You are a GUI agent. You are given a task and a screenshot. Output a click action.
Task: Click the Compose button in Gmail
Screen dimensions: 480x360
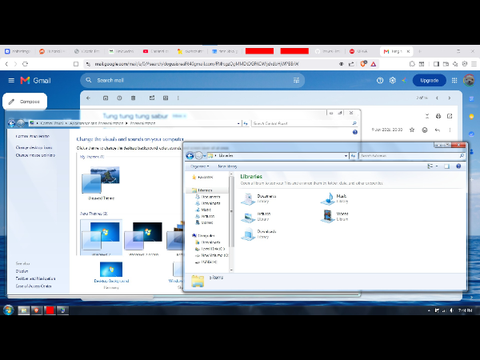point(25,101)
